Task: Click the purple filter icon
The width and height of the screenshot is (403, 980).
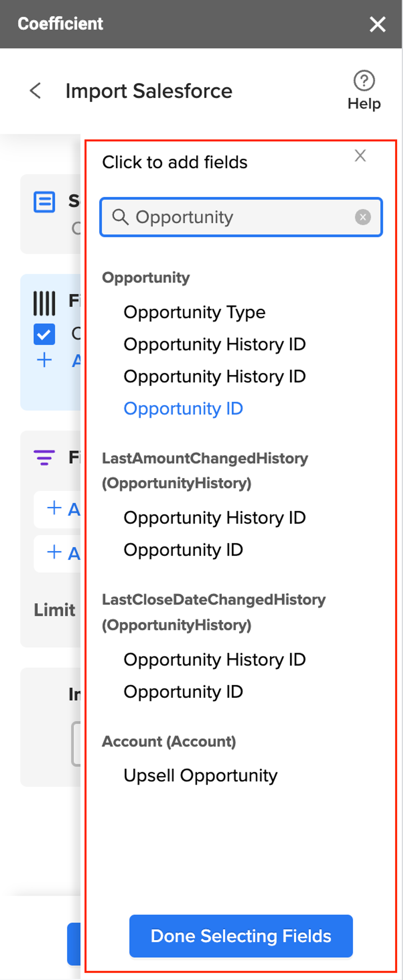Action: pos(45,458)
